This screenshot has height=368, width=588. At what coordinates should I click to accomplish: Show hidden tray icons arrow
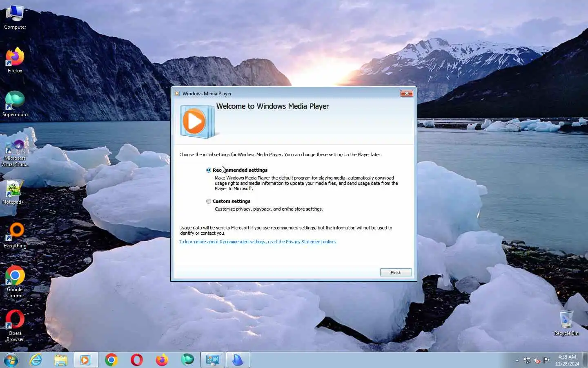click(517, 360)
